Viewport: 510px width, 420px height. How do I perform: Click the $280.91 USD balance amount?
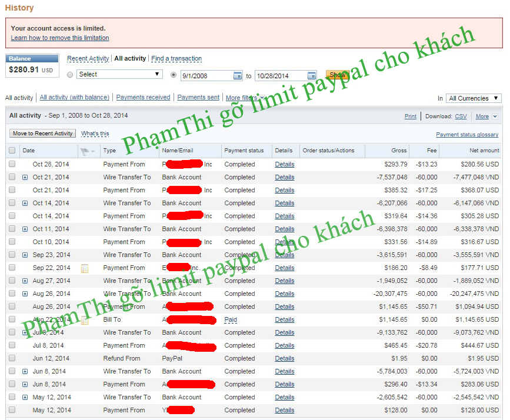pos(31,69)
